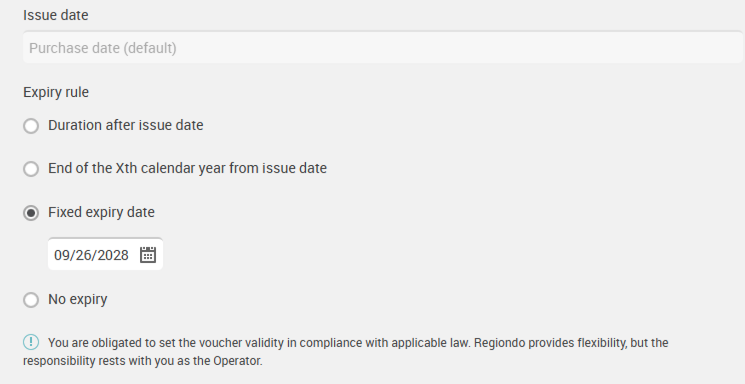Screen dimensions: 745x384
Task: Click the "Expiry rule" section heading
Action: 56,92
